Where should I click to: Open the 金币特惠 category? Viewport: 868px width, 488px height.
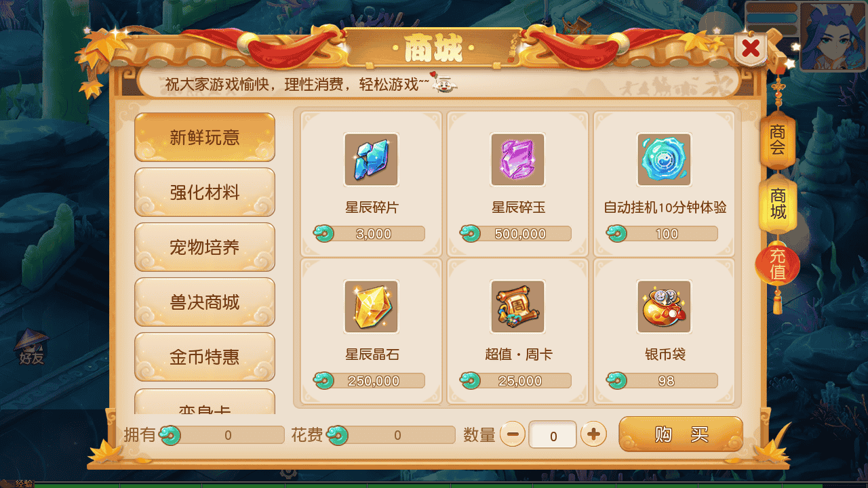pyautogui.click(x=205, y=357)
